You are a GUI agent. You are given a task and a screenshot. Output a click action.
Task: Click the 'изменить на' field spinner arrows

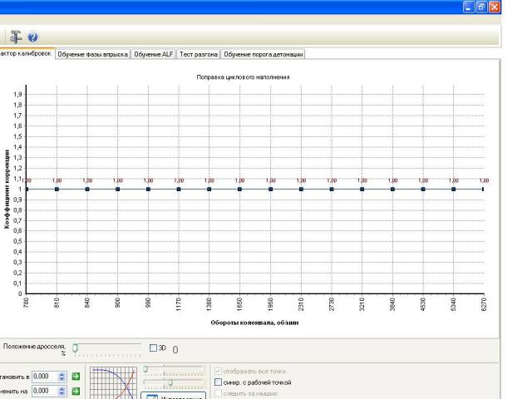(62, 392)
